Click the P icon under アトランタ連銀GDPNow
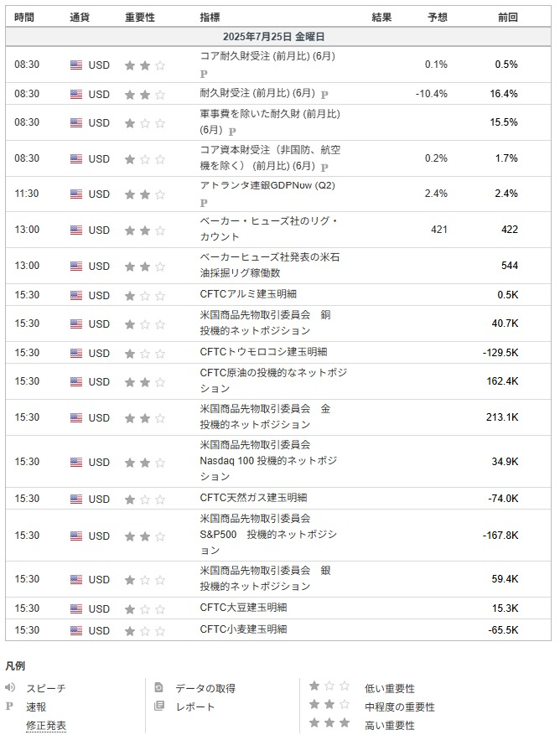 pos(204,203)
